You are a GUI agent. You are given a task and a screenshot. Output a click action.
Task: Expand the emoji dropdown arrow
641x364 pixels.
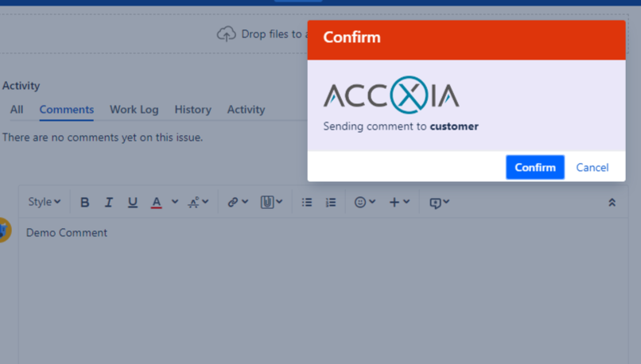[372, 201]
